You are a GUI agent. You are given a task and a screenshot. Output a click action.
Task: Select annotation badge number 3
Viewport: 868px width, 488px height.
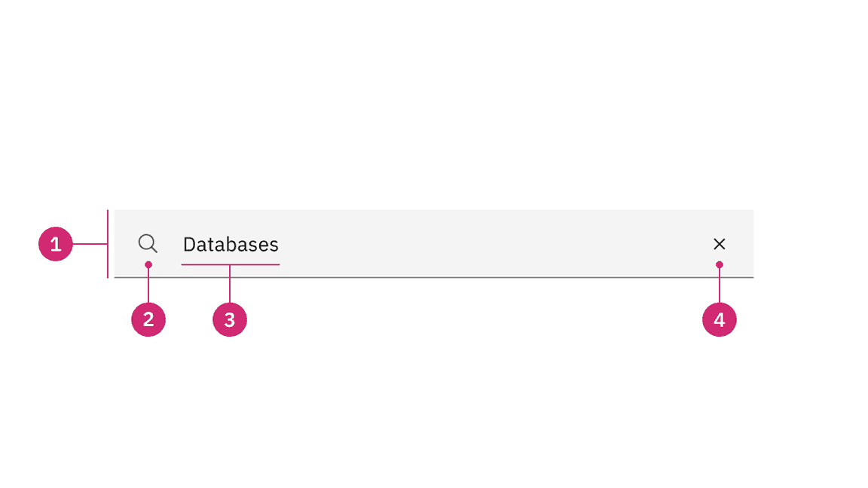pos(230,319)
